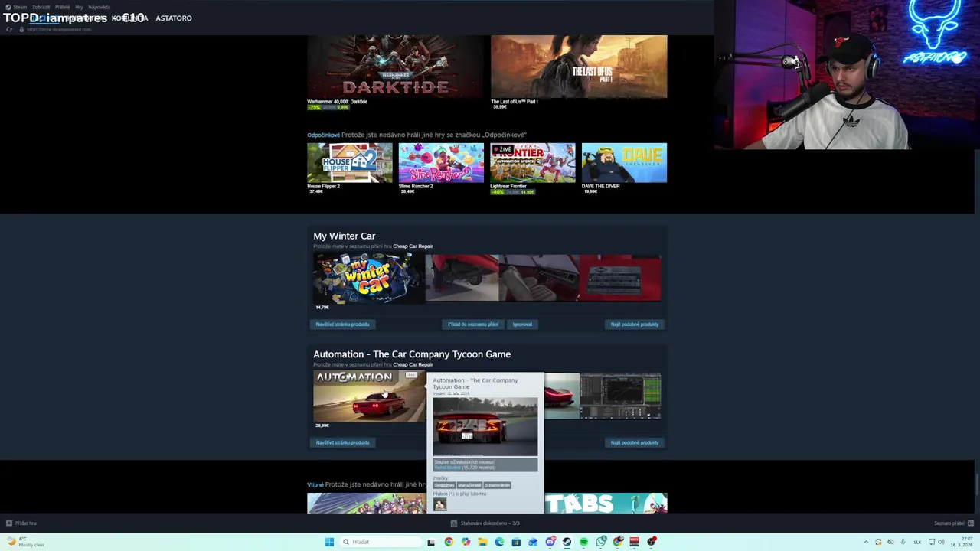The height and width of the screenshot is (551, 980).
Task: Click the microphone icon in system tray
Action: [x=903, y=542]
